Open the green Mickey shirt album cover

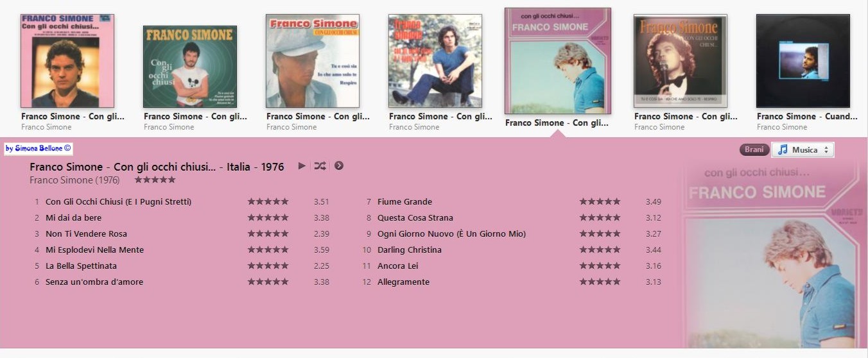click(x=190, y=66)
